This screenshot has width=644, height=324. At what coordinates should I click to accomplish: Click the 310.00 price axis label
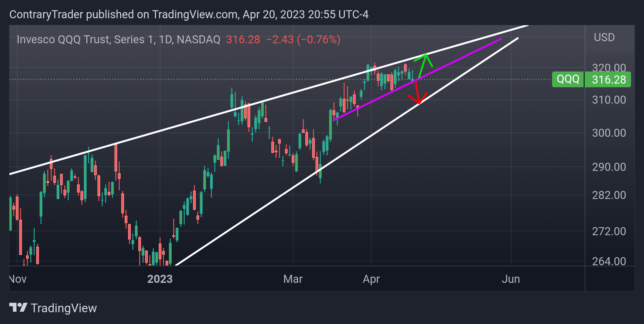click(609, 100)
